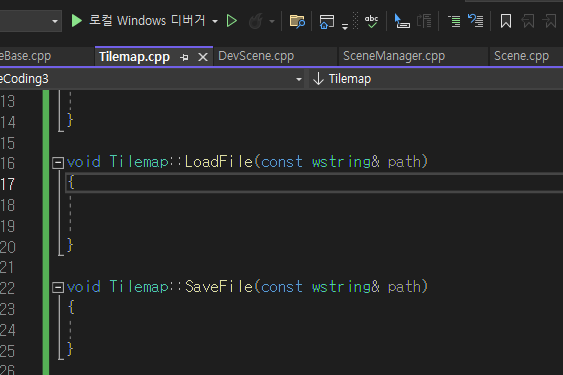
Task: Click the local Windows debugger label
Action: pos(147,20)
